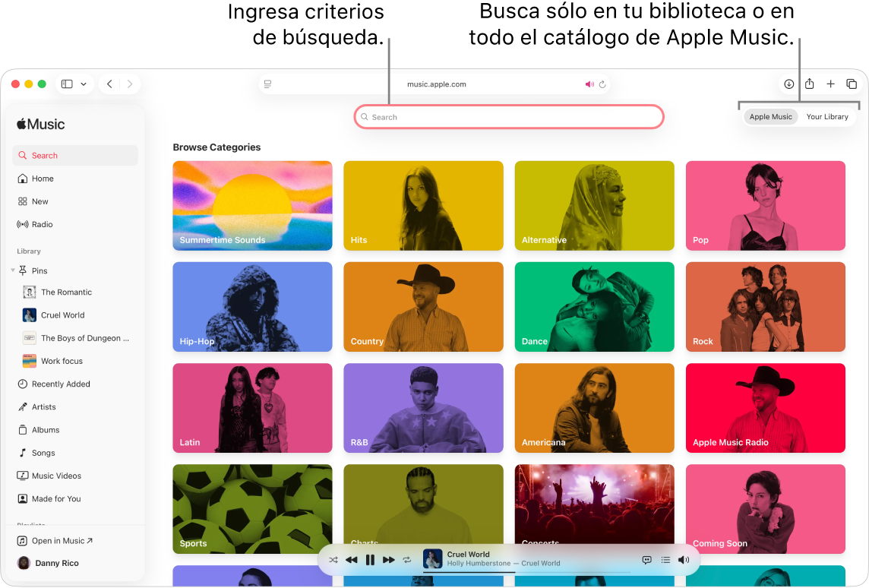Viewport: 869px width, 588px height.
Task: Toggle repeat in the player
Action: tap(407, 560)
